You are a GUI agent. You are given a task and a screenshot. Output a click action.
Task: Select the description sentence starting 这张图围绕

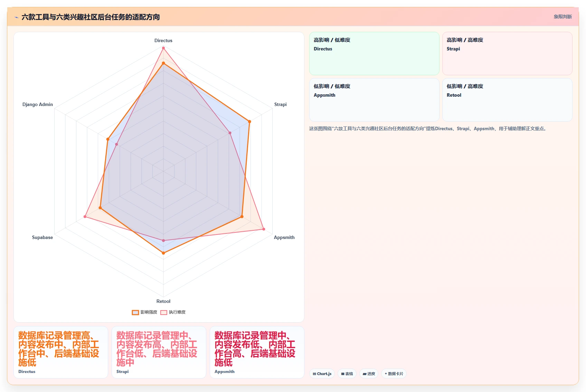coord(428,128)
